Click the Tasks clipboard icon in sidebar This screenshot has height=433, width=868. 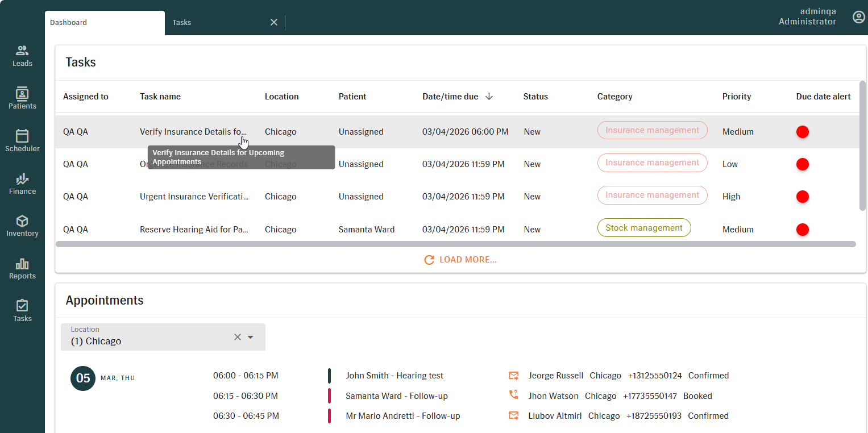[22, 306]
